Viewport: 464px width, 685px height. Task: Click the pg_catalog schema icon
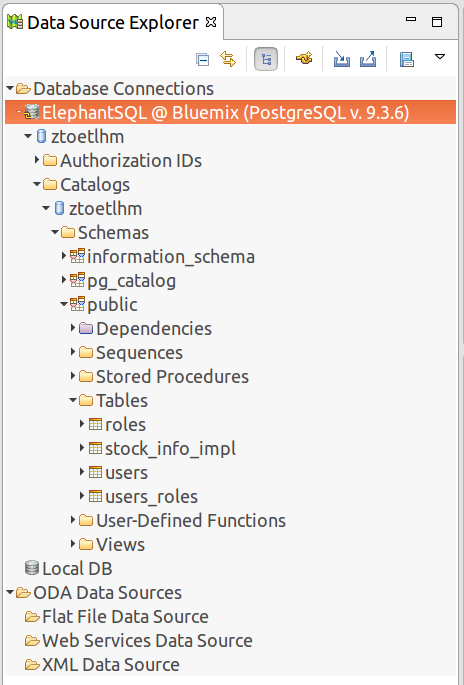coord(77,280)
